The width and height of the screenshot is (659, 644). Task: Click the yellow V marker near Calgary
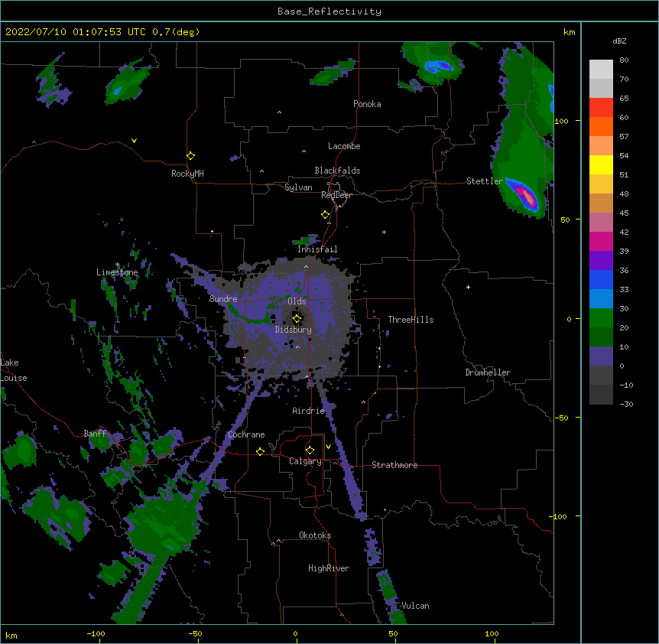(328, 447)
